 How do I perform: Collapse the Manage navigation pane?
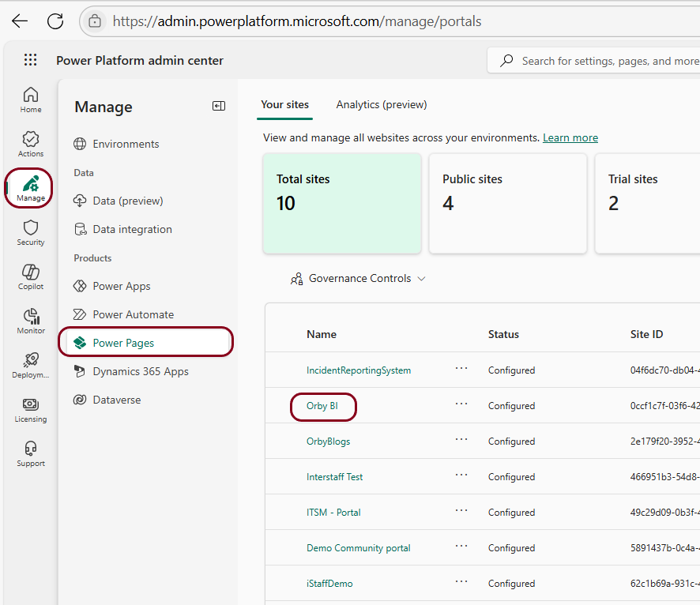[x=219, y=106]
